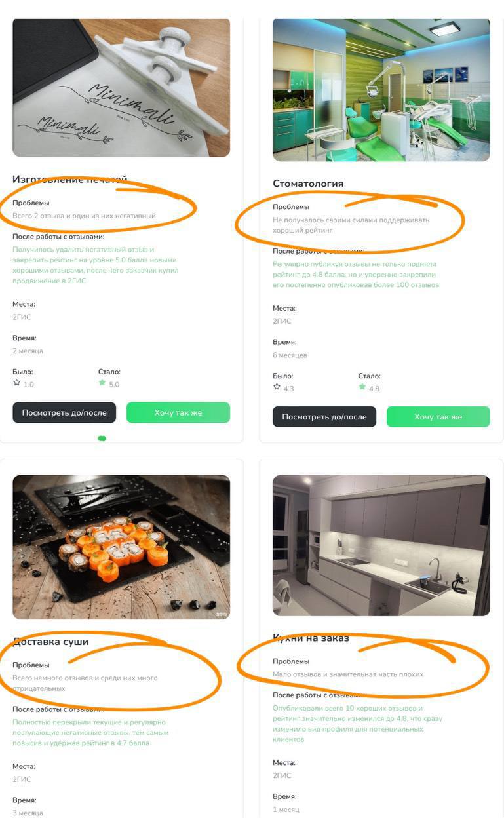
Task: Click the outline star beside rating 1.0
Action: pos(17,383)
